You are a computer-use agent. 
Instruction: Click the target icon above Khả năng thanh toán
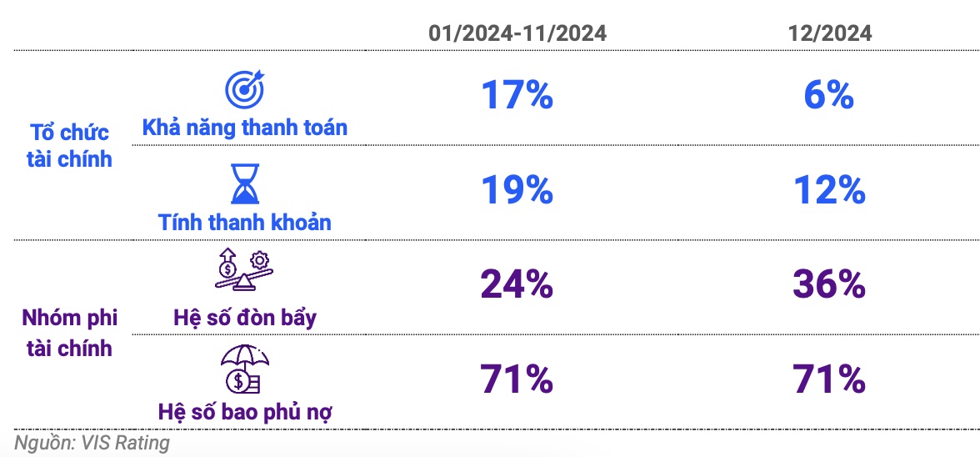245,88
